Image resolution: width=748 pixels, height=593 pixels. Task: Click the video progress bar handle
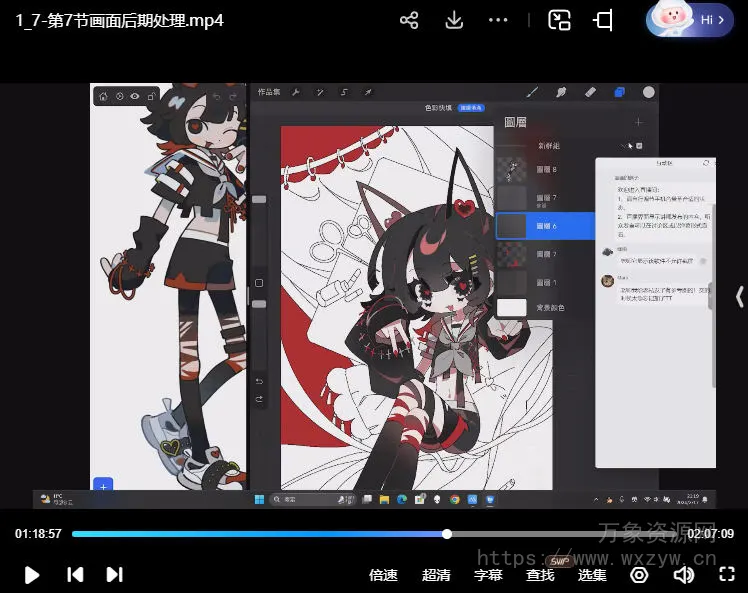coord(447,534)
